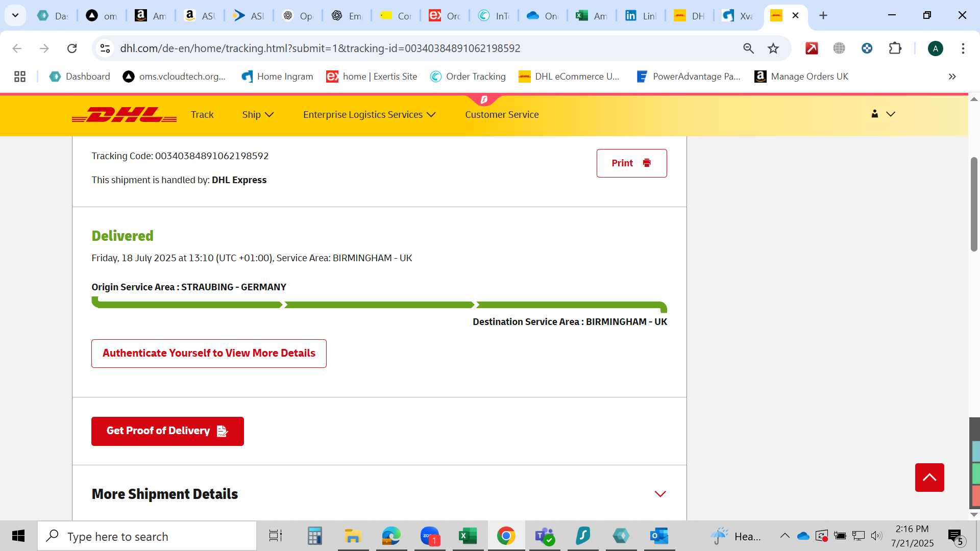Expand the user account chevron in header
The height and width of the screenshot is (551, 980).
(x=891, y=114)
